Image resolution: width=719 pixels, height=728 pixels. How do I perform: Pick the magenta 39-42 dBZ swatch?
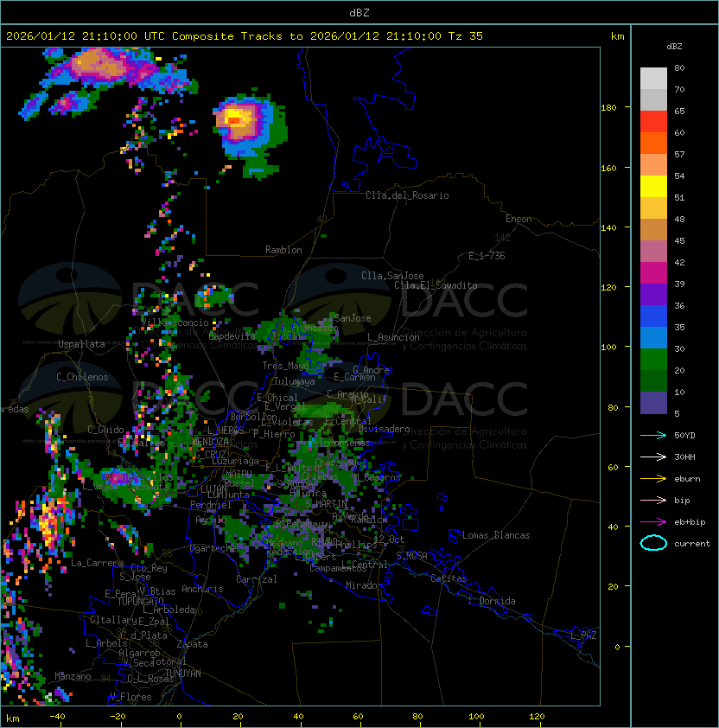pos(653,273)
